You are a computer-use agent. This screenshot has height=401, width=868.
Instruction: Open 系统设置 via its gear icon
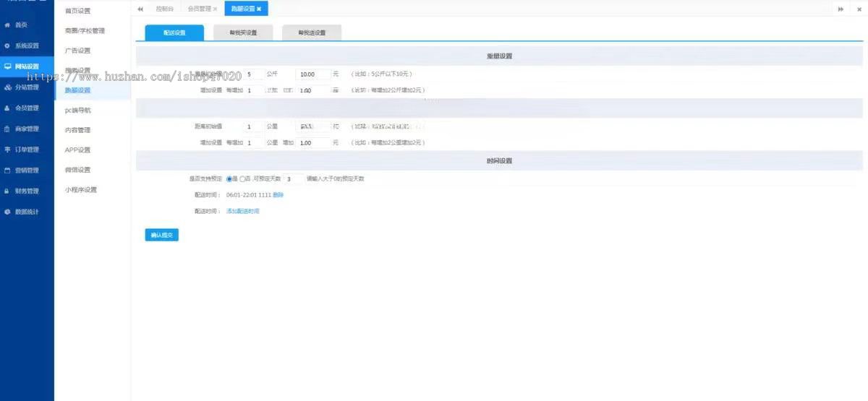tap(7, 46)
